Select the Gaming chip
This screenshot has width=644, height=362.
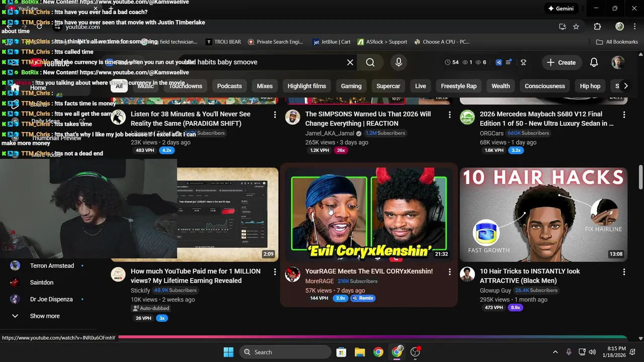[351, 86]
